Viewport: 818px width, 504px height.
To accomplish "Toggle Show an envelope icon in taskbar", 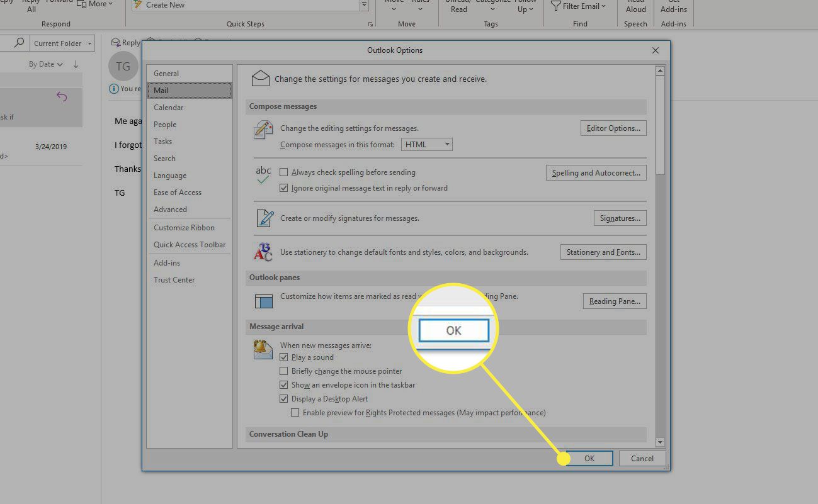I will [x=284, y=385].
